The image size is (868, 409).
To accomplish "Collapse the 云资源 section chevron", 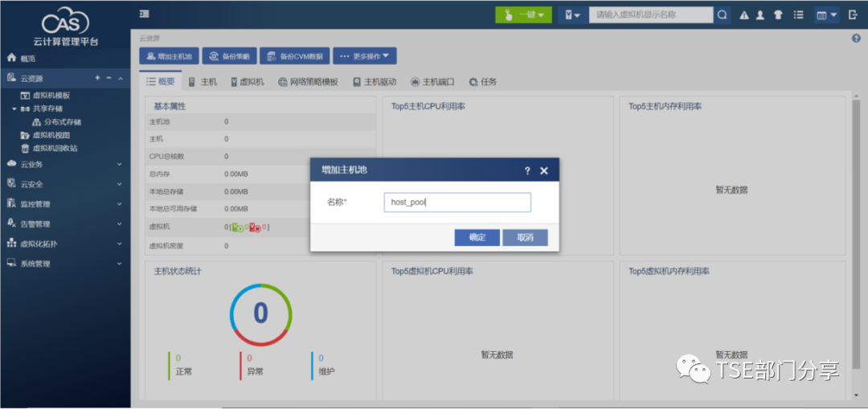I will point(120,79).
